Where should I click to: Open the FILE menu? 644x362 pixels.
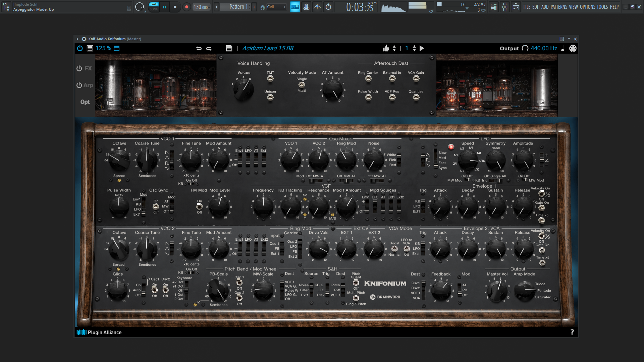(x=527, y=7)
